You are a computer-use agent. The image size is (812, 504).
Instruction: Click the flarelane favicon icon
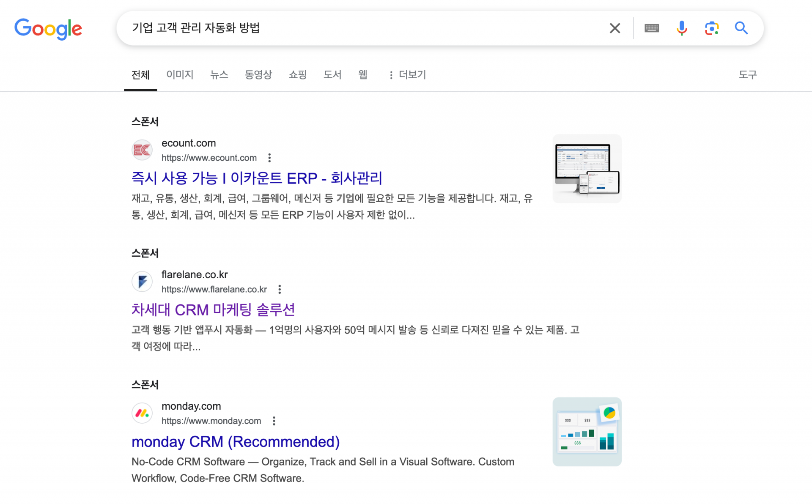pyautogui.click(x=142, y=282)
